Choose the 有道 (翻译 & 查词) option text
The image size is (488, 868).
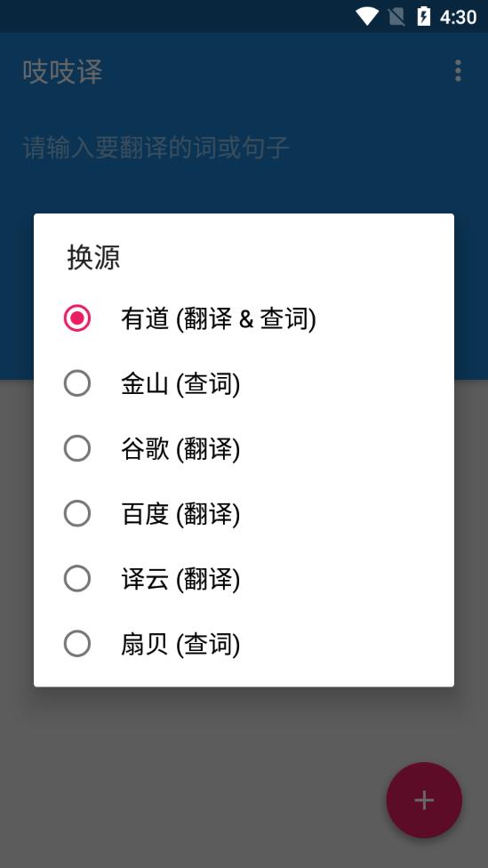(219, 319)
